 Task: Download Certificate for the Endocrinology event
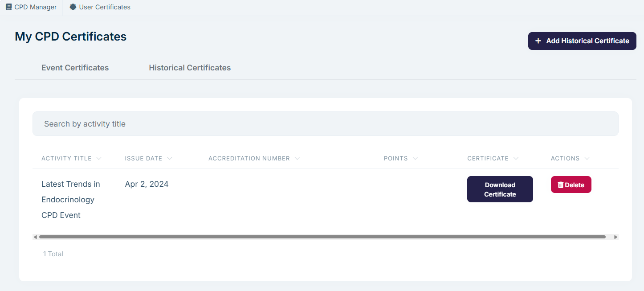[500, 189]
